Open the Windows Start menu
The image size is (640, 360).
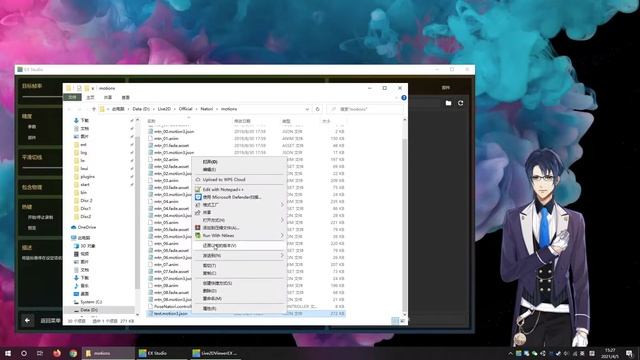(x=8, y=353)
